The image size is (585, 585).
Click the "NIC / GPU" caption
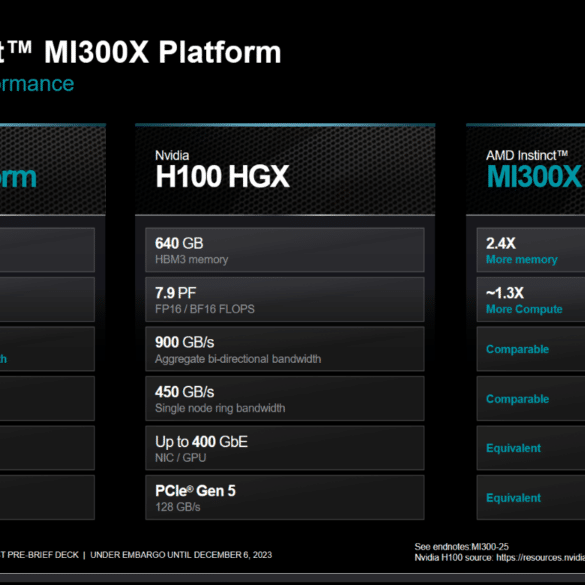tap(181, 458)
